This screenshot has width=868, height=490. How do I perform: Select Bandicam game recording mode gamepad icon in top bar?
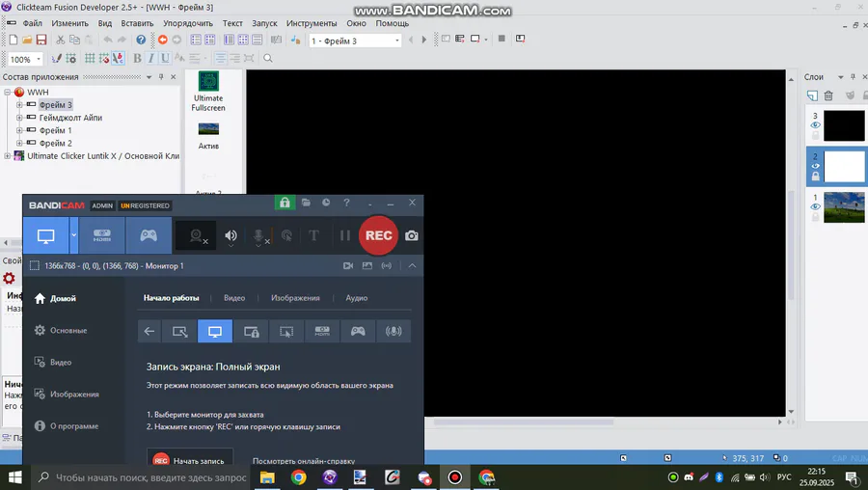(x=149, y=236)
